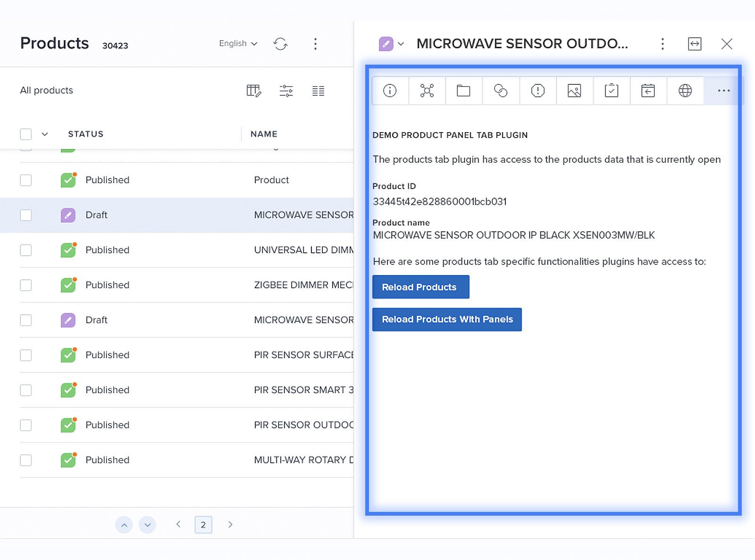Screen dimensions: 755x560
Task: Open the calendar history tab icon
Action: pos(648,91)
